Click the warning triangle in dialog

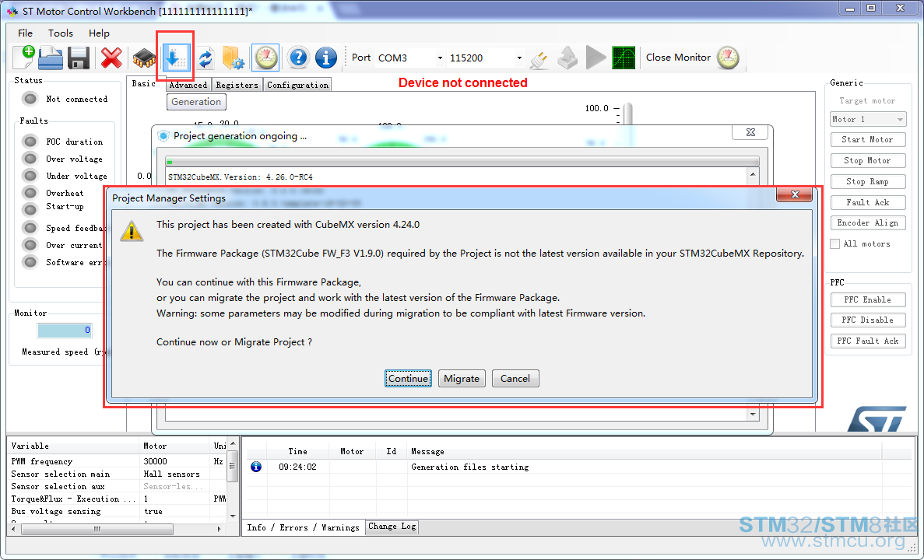(132, 231)
